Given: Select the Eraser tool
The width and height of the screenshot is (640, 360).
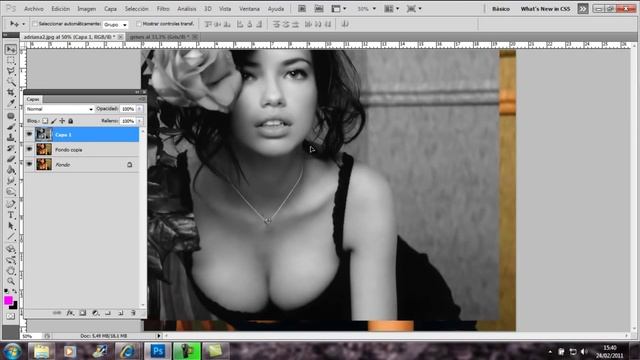Looking at the screenshot, I should click(11, 159).
